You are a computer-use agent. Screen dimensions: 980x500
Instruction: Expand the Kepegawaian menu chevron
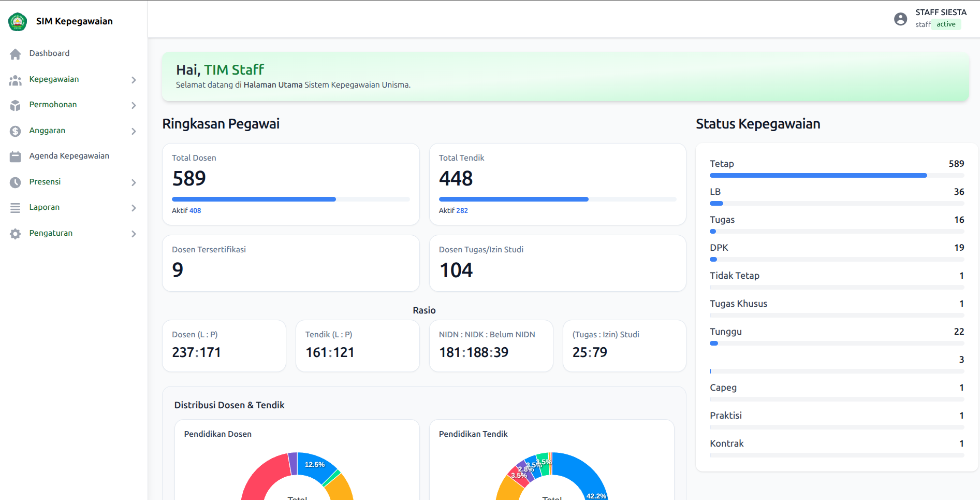coord(134,80)
